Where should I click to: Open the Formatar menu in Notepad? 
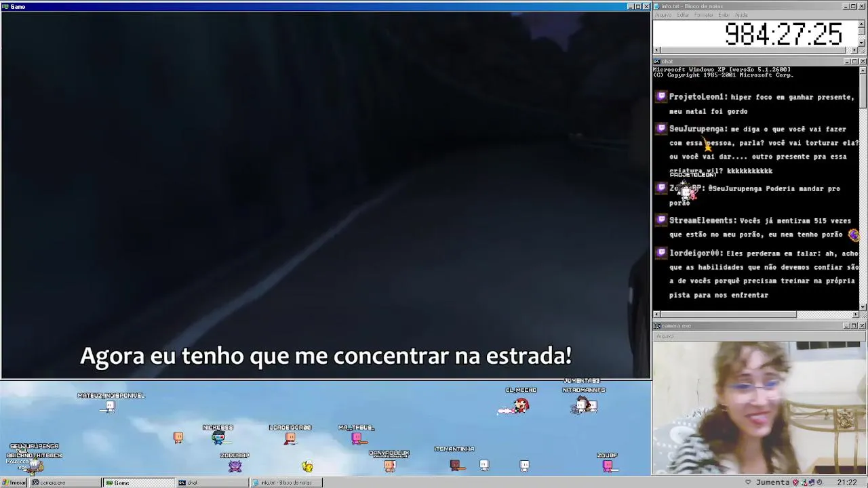[704, 15]
